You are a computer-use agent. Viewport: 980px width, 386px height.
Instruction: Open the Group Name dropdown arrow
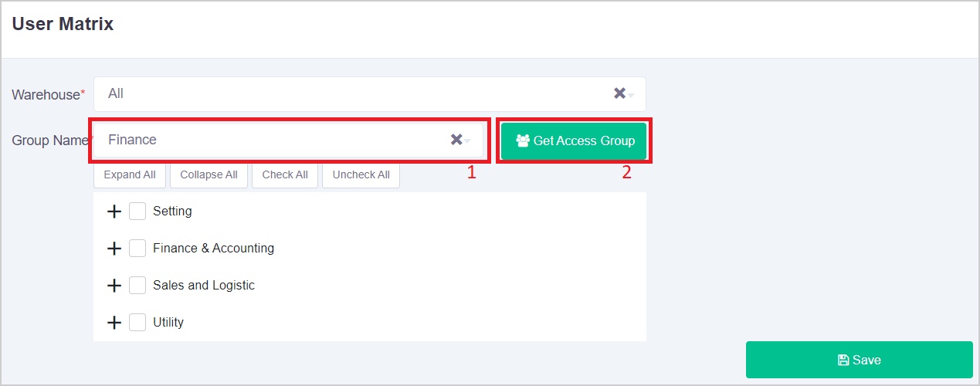pyautogui.click(x=468, y=142)
